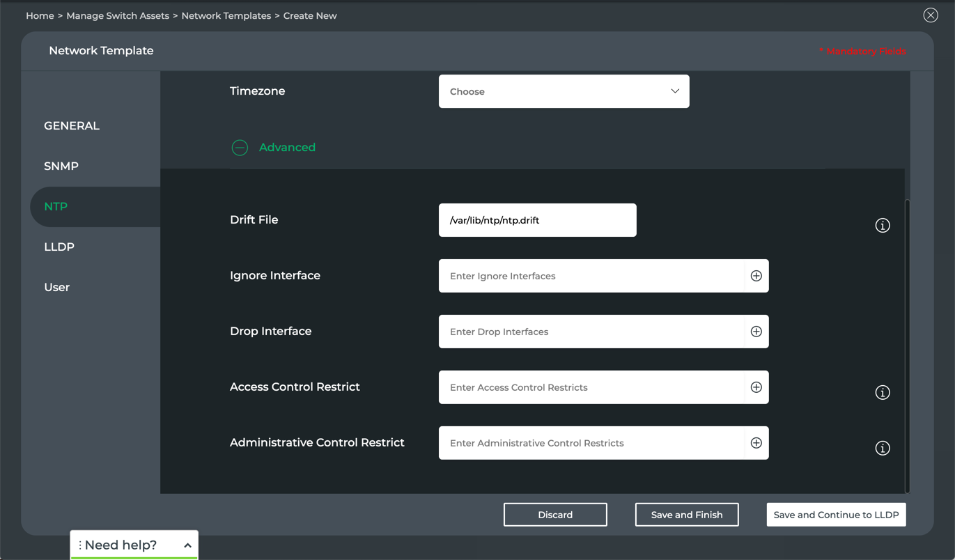Click the plus icon in Ignore Interface field
955x560 pixels.
pos(756,276)
